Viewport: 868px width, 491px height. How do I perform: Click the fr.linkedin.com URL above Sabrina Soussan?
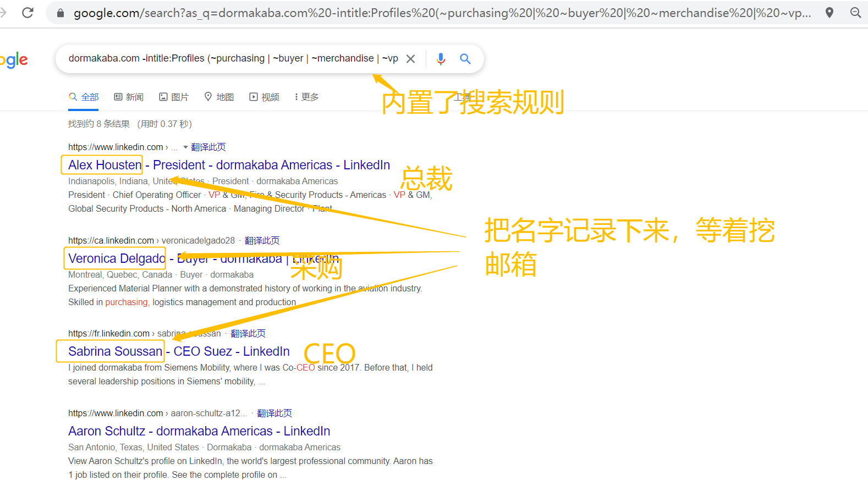pos(144,334)
